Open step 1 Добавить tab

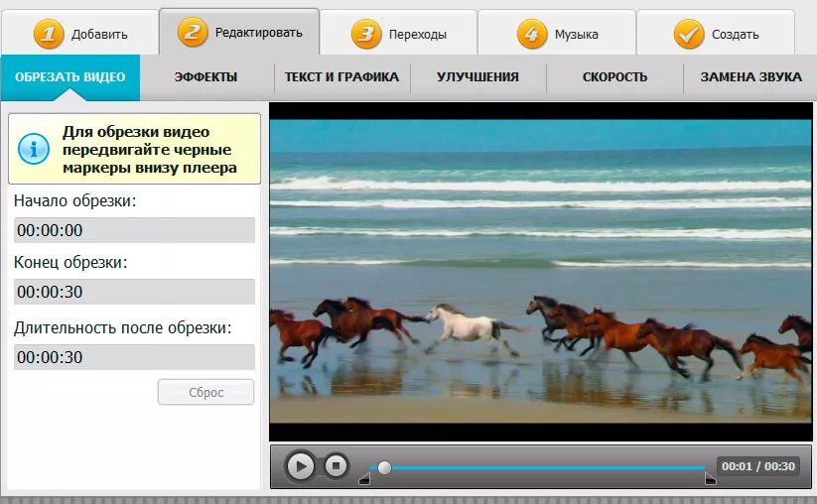click(x=79, y=33)
